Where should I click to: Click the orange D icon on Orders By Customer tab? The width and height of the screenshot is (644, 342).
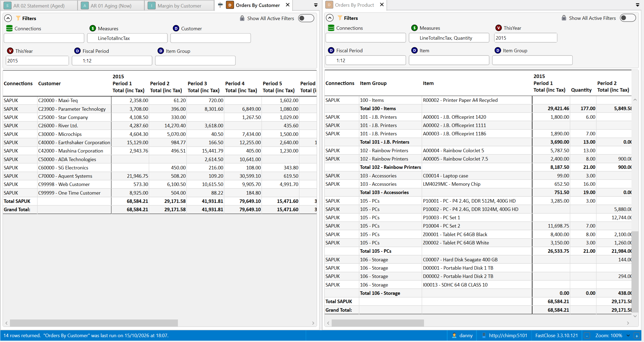[x=230, y=5]
